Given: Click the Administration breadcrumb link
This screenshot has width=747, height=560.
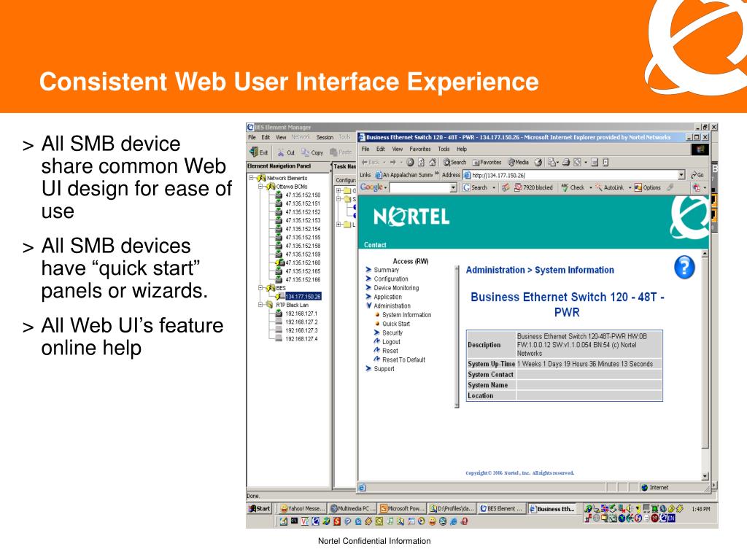Looking at the screenshot, I should [495, 270].
